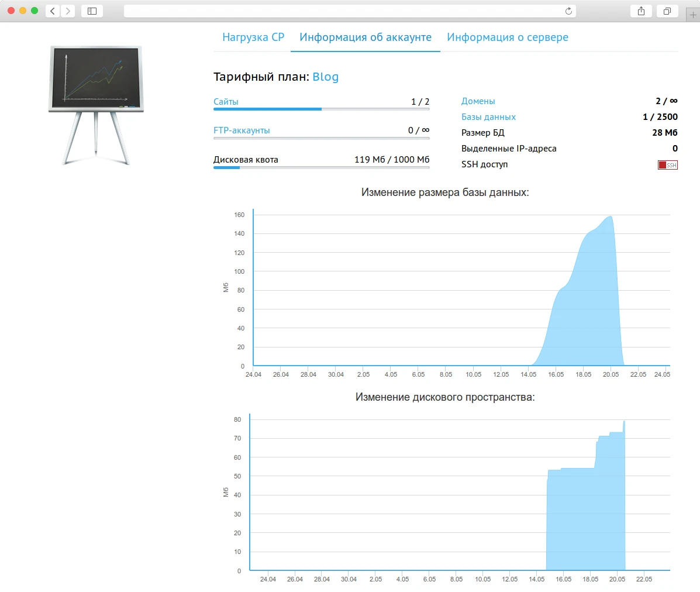Show all tabs overview icon
The height and width of the screenshot is (592, 700).
coord(667,11)
